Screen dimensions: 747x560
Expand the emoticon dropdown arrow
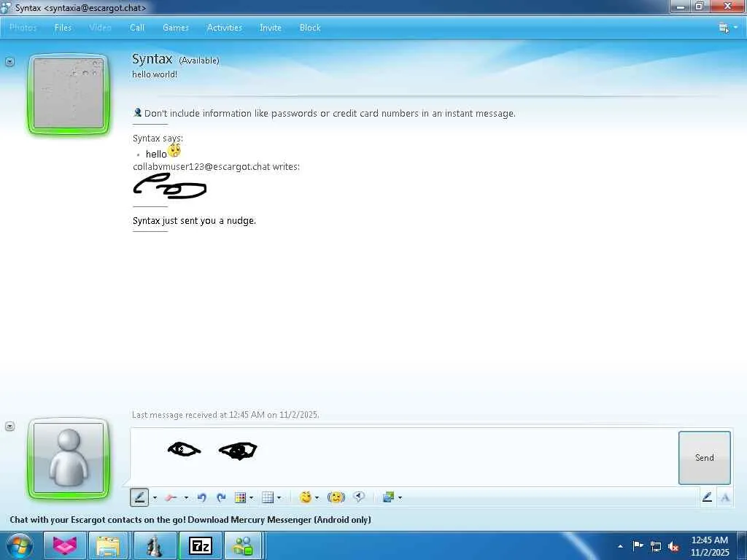[317, 498]
